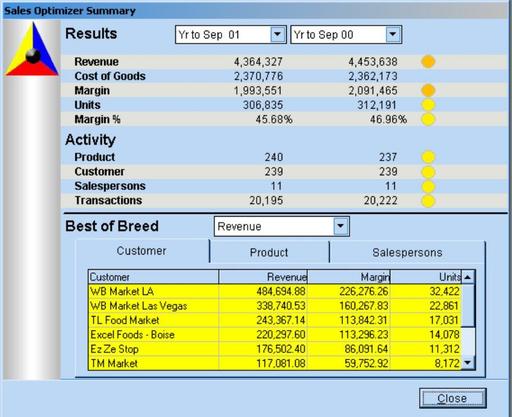
Task: Click the orange indicator beside Margin
Action: coord(428,90)
